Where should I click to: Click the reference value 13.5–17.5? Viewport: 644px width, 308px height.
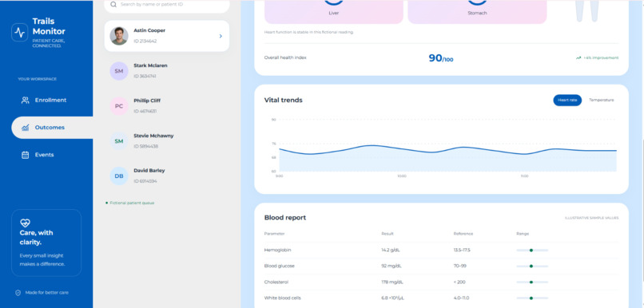[462, 250]
